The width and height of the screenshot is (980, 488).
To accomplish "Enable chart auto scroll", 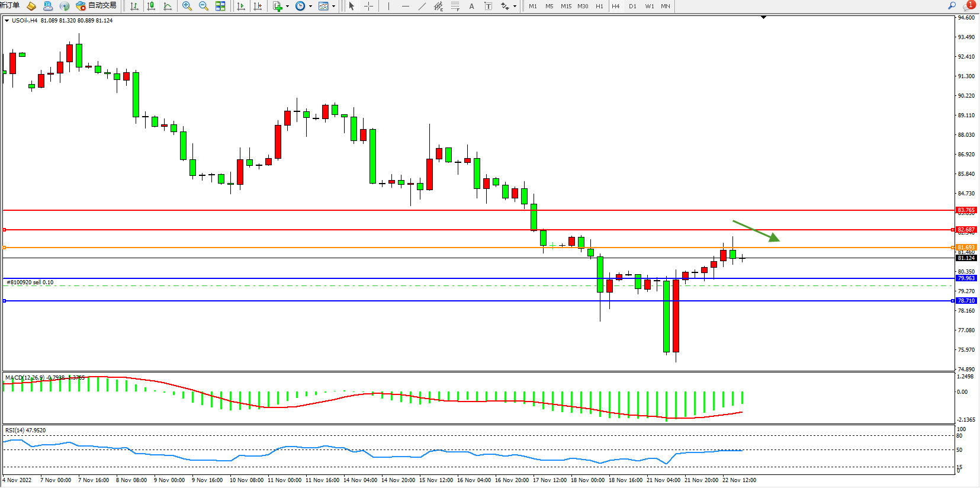I will [241, 6].
